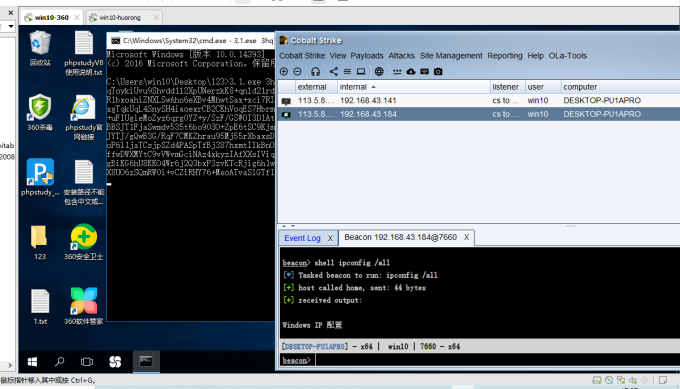The image size is (680, 389).
Task: View keystrokes with the keyboard icon
Action: coord(425,72)
